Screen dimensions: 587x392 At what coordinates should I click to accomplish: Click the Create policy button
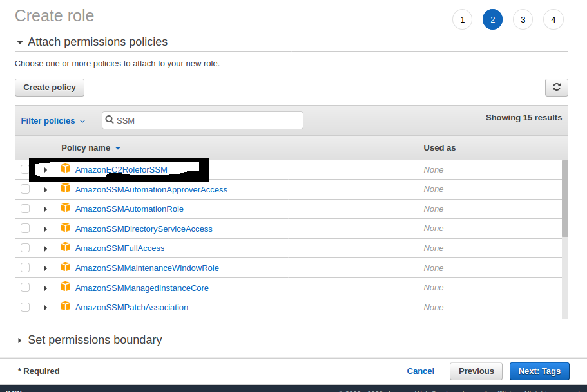(50, 87)
